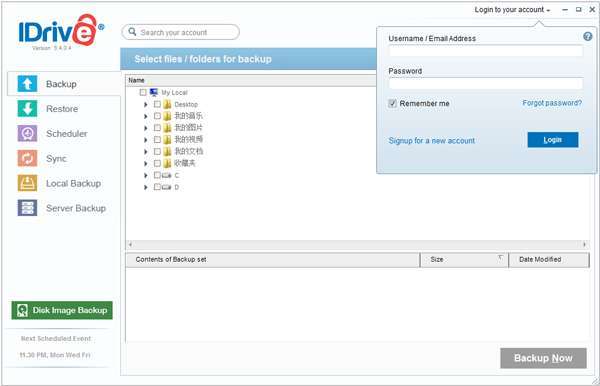Check the My Local checkbox
Image resolution: width=600 pixels, height=386 pixels.
click(143, 93)
